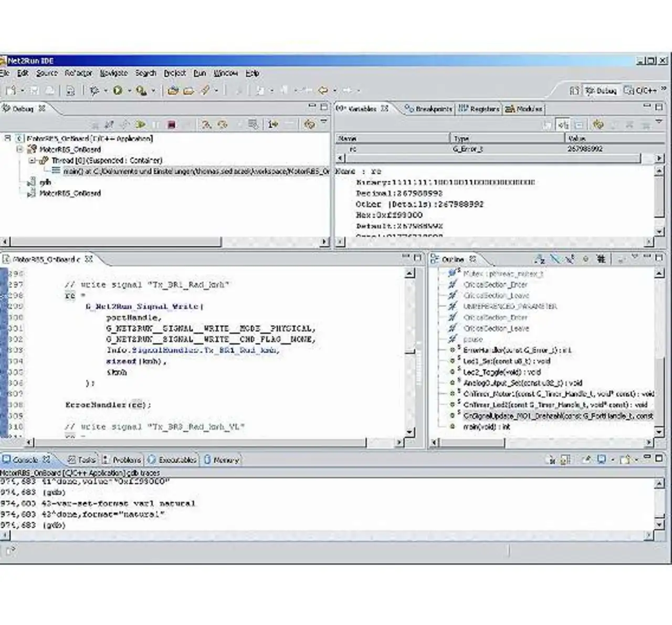Select the Debug perspective button
672x625 pixels.
point(601,90)
